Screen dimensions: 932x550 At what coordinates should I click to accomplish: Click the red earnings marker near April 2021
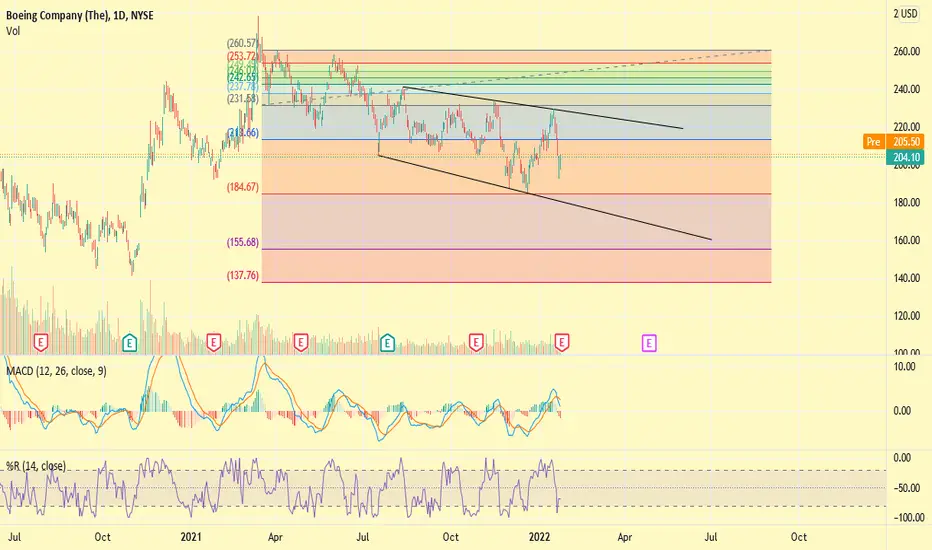pyautogui.click(x=301, y=342)
